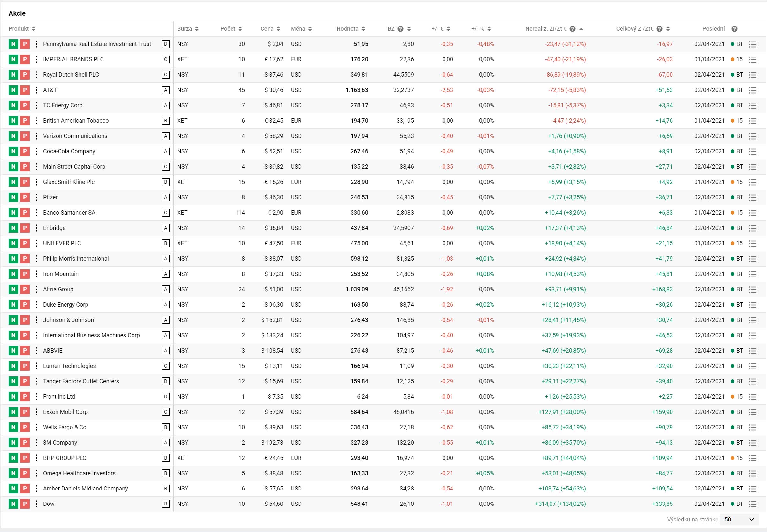767x532 pixels.
Task: Open list icon for Banco Santander SA row
Action: (753, 213)
